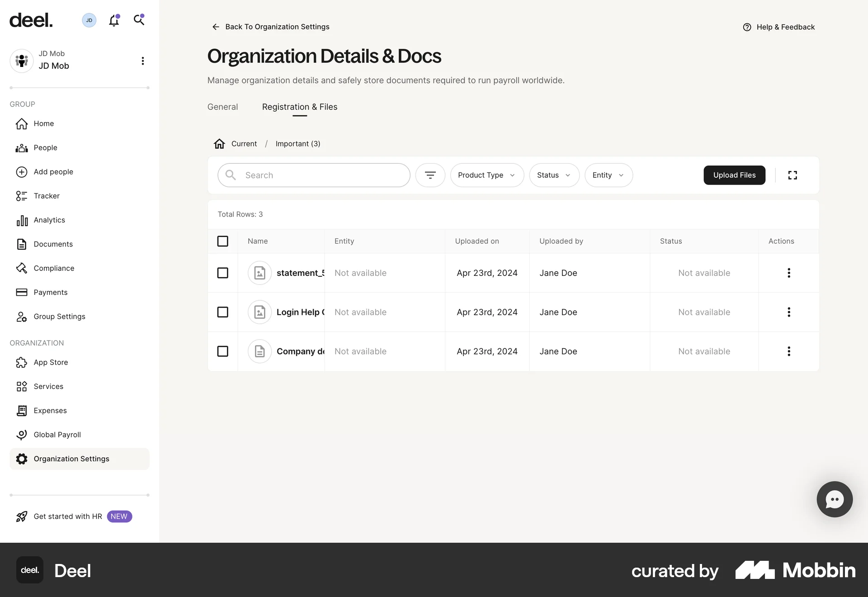Check the Company document row checkbox

coord(223,351)
